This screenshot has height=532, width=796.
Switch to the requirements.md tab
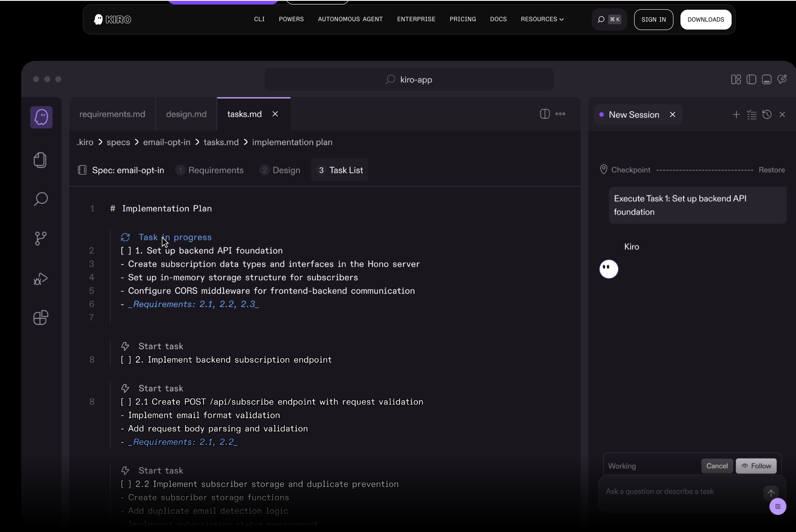[112, 114]
